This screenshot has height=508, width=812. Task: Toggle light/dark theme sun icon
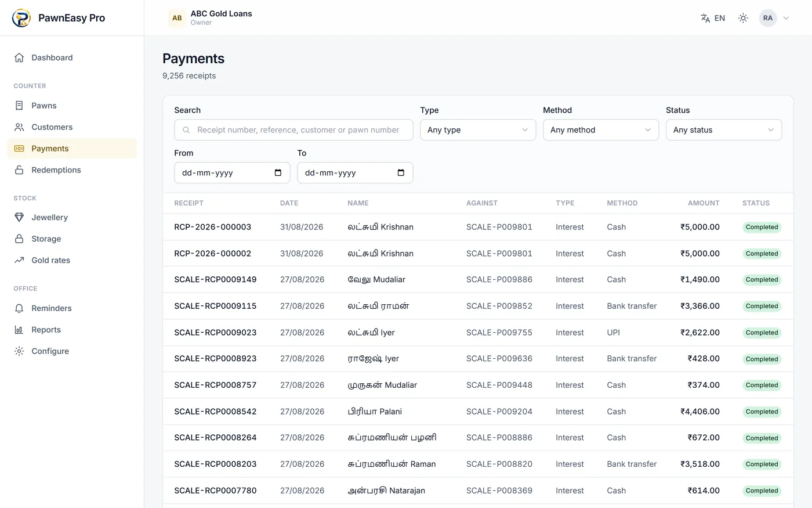pyautogui.click(x=743, y=18)
